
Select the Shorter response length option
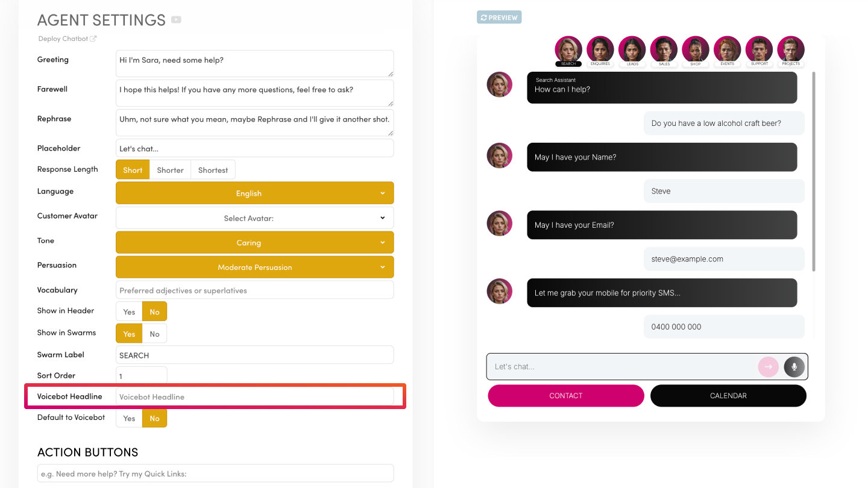coord(170,170)
